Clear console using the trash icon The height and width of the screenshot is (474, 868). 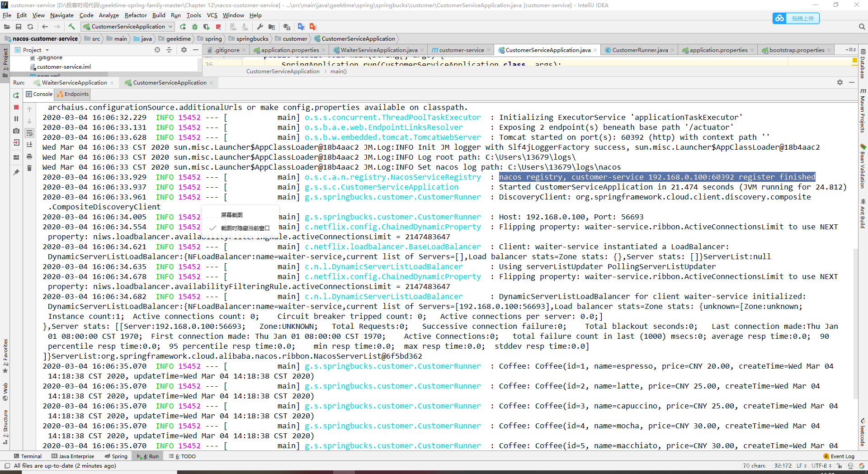coord(29,168)
